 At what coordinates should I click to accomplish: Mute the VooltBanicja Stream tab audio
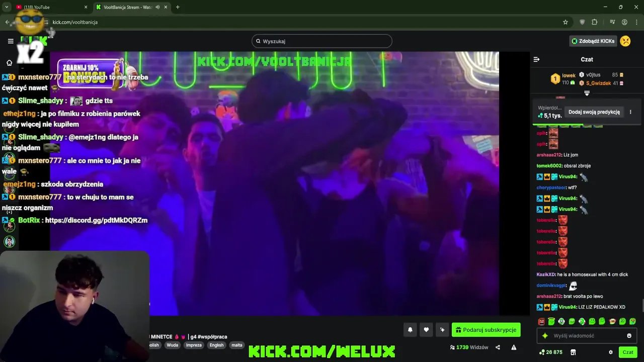click(157, 7)
